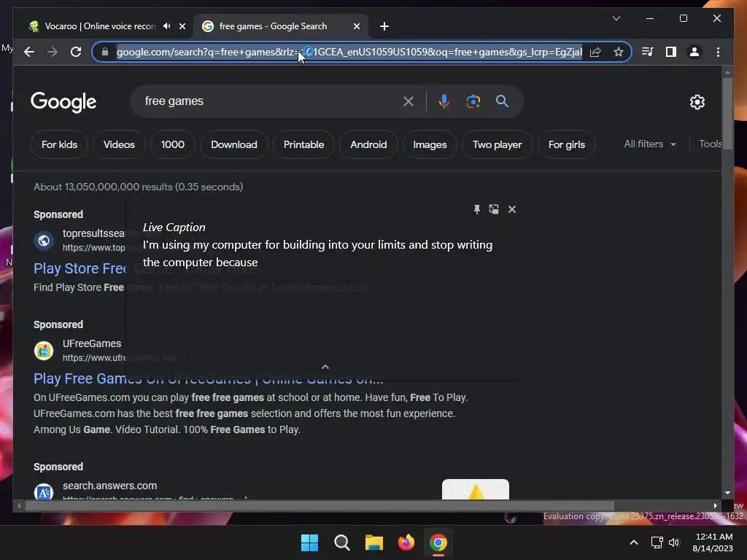This screenshot has width=747, height=560.
Task: Share this page via the share icon
Action: [595, 52]
